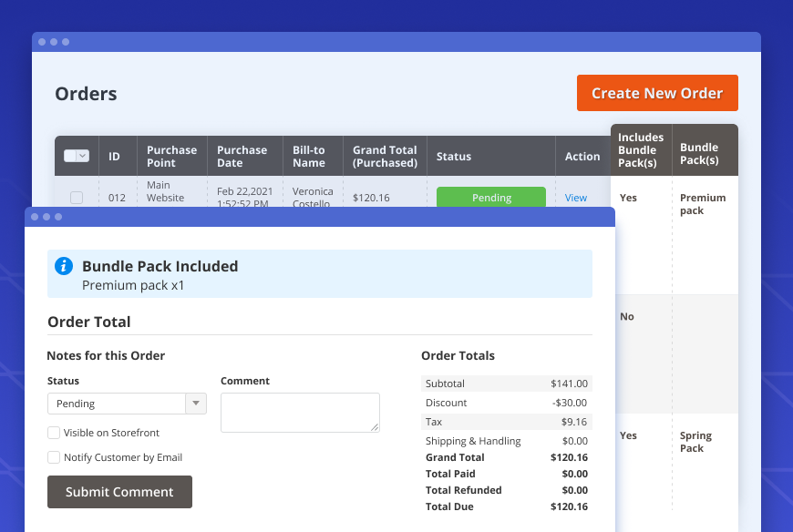Sort by Grand Total (Purchased) column header
793x532 pixels.
point(385,156)
